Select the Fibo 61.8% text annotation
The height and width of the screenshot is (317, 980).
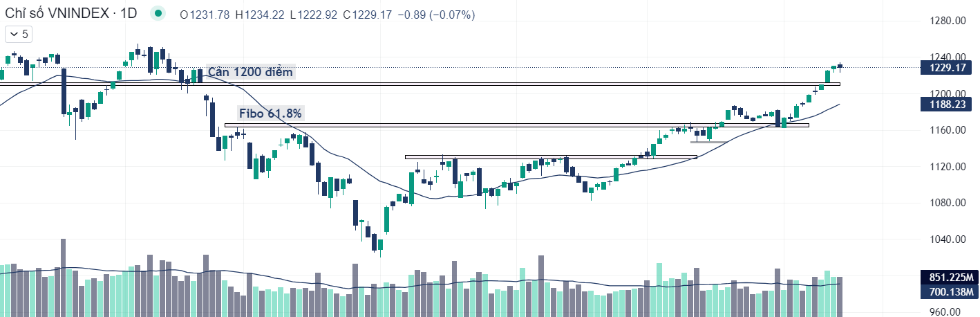(x=270, y=114)
